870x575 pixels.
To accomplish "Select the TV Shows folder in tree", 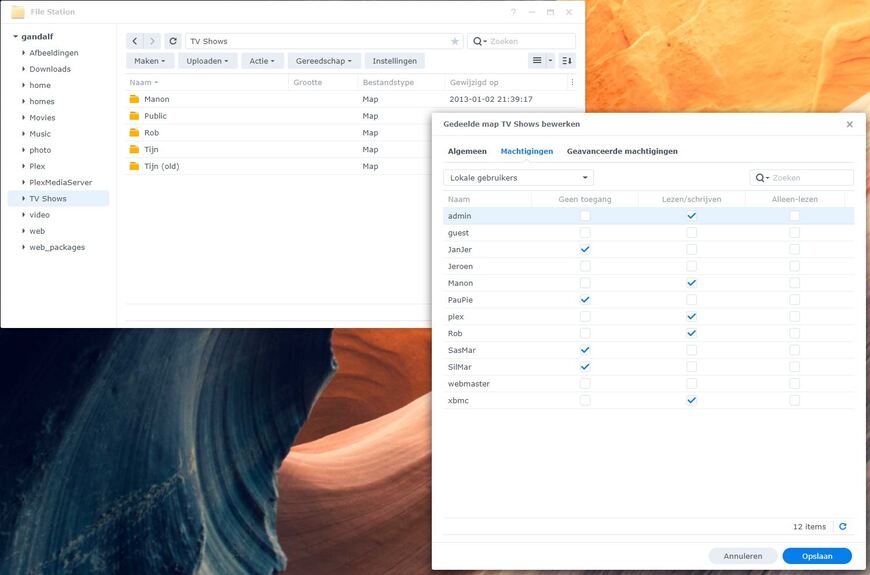I will tap(58, 198).
